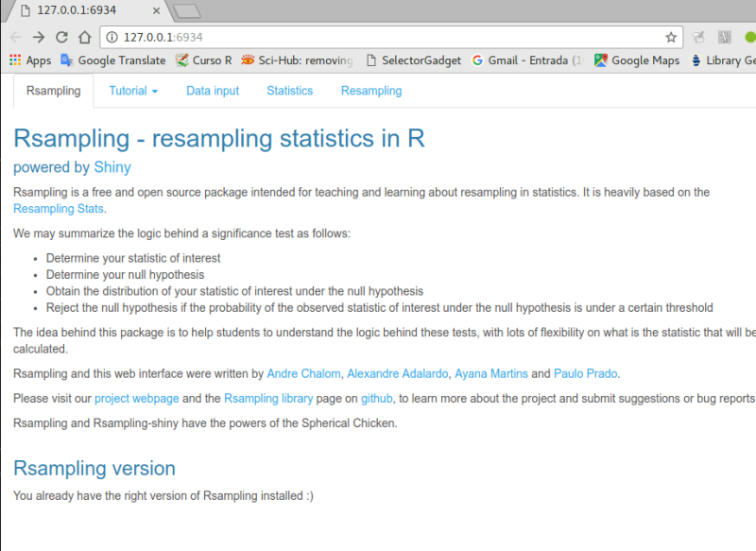Screen dimensions: 756x551
Task: Click the address bar URL field
Action: [378, 38]
